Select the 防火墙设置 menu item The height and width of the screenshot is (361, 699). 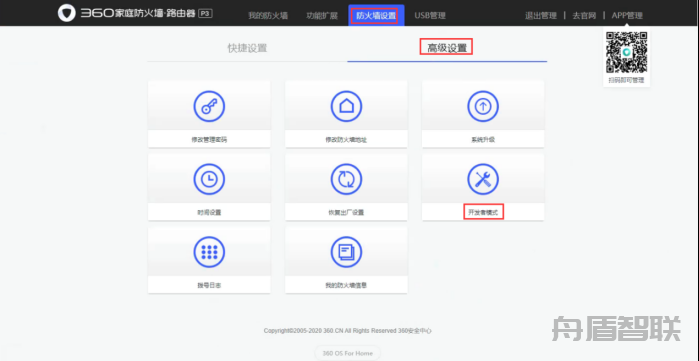pos(376,16)
